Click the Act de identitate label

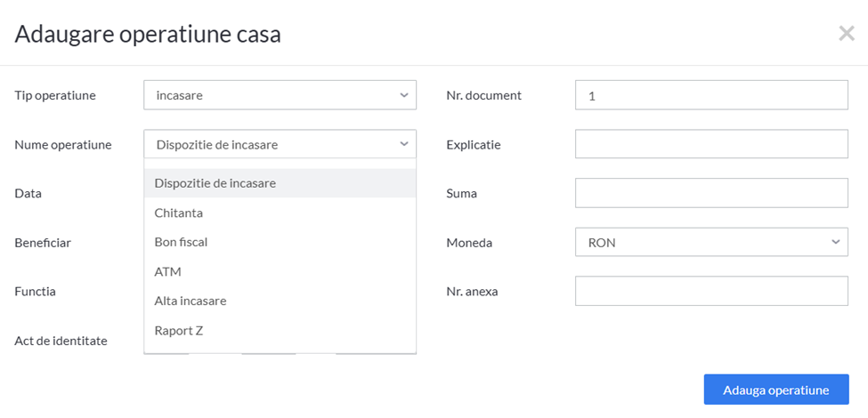pos(61,341)
